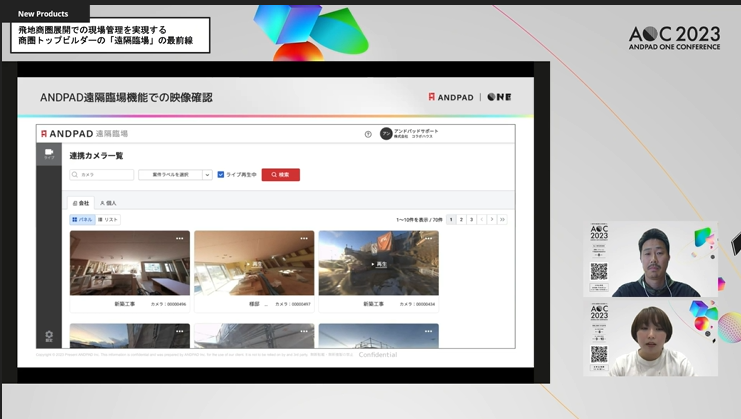Image resolution: width=741 pixels, height=419 pixels.
Task: Focus the カメラ search input field
Action: (102, 175)
